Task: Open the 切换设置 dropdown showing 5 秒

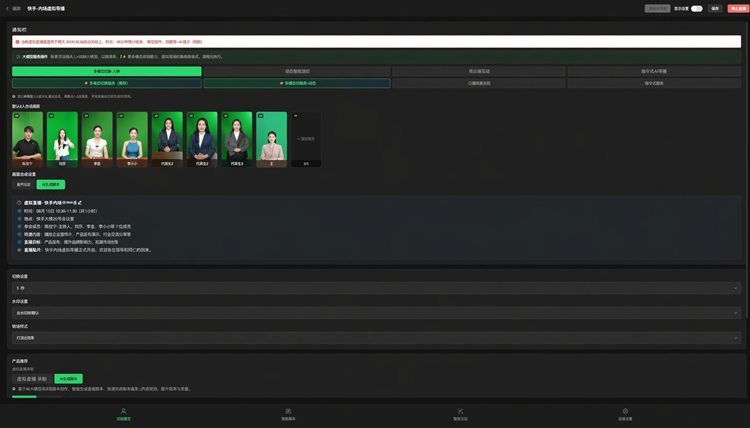Action: (x=376, y=288)
